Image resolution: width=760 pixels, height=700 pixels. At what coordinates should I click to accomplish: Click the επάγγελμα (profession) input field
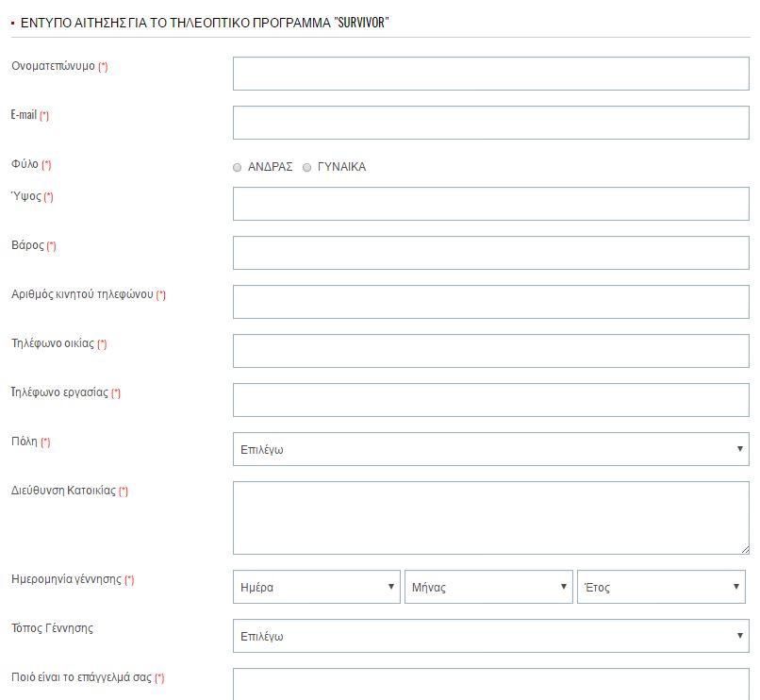490,684
